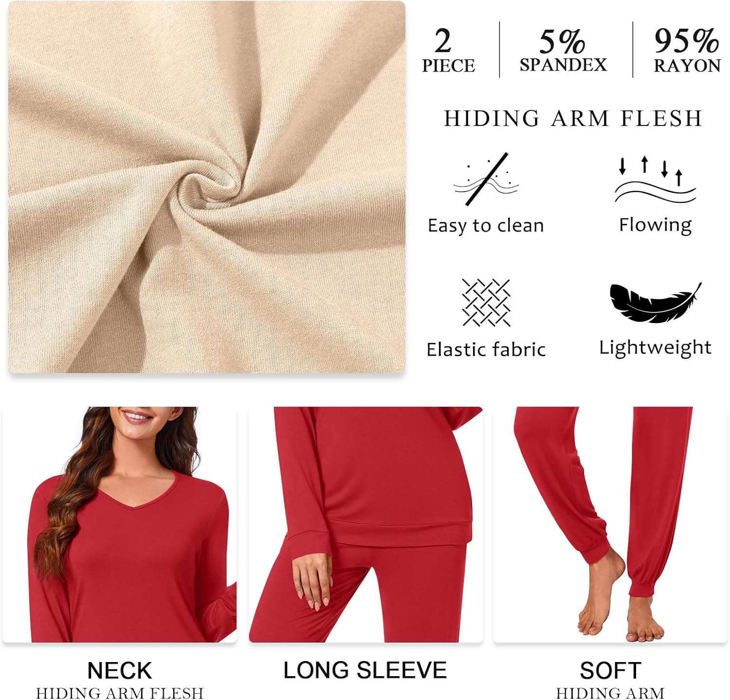This screenshot has height=700, width=730.
Task: Click the Easy to clean label
Action: (x=486, y=226)
